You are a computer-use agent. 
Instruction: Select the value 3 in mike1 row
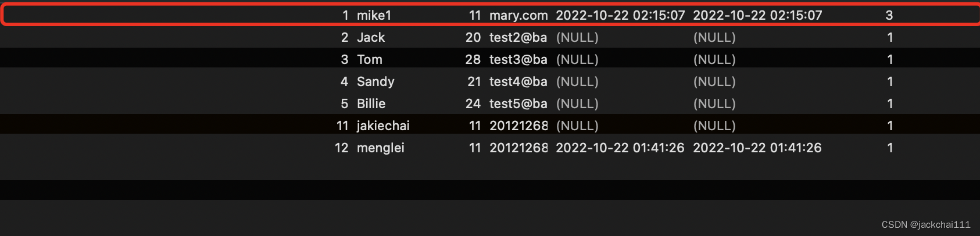coord(889,15)
